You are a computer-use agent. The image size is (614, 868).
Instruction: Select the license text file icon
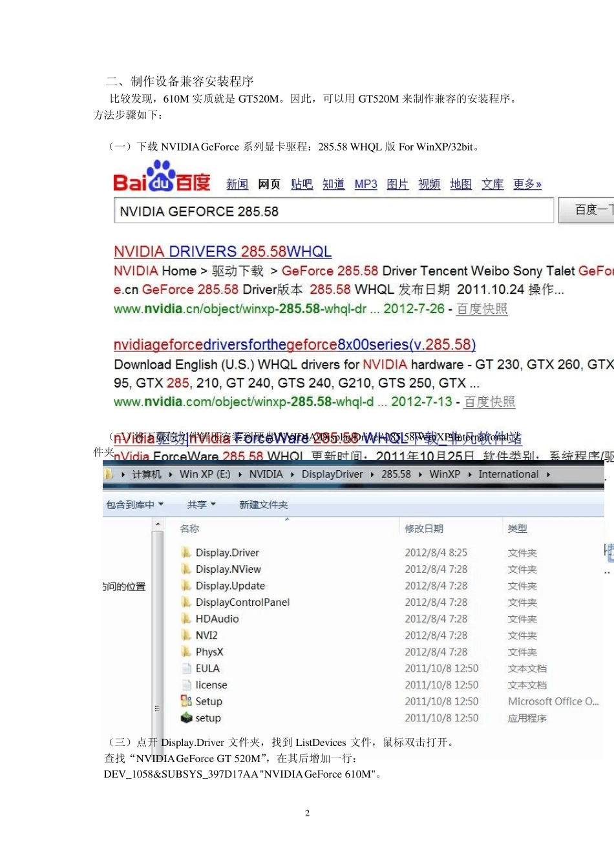(x=186, y=685)
